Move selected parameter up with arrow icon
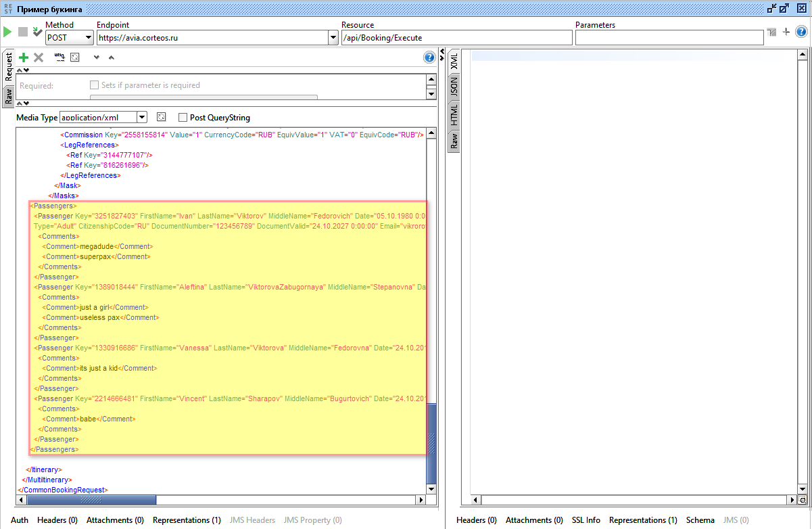 click(x=112, y=57)
